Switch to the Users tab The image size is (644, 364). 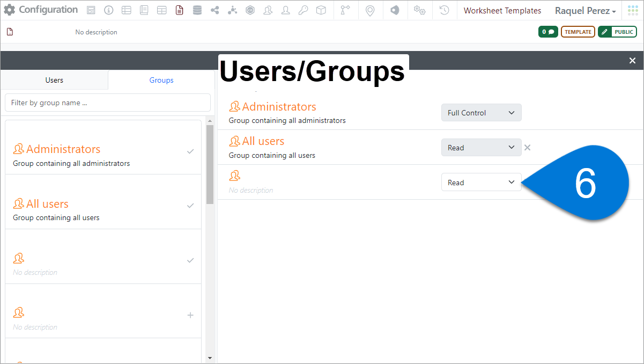pyautogui.click(x=54, y=80)
